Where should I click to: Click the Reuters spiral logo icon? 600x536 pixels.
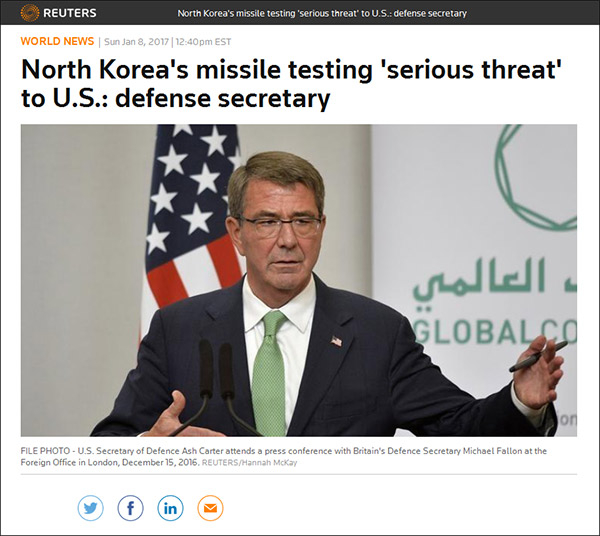(x=29, y=13)
